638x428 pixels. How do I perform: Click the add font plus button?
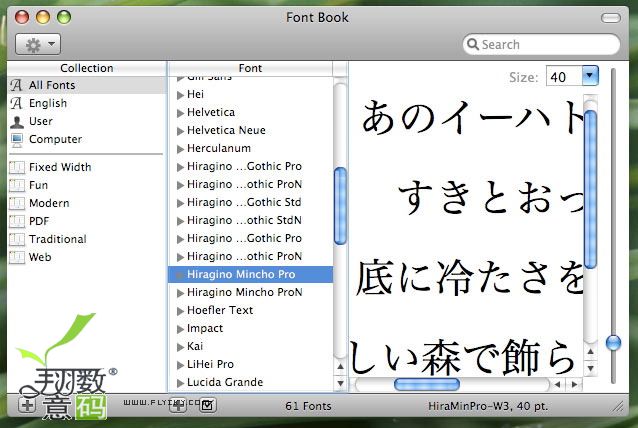pyautogui.click(x=178, y=405)
